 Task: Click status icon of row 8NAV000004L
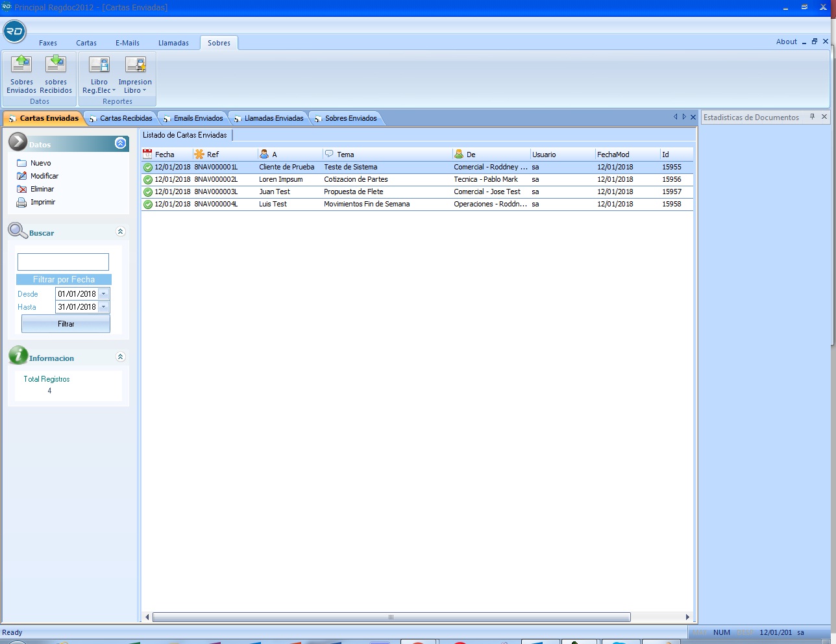pyautogui.click(x=148, y=204)
